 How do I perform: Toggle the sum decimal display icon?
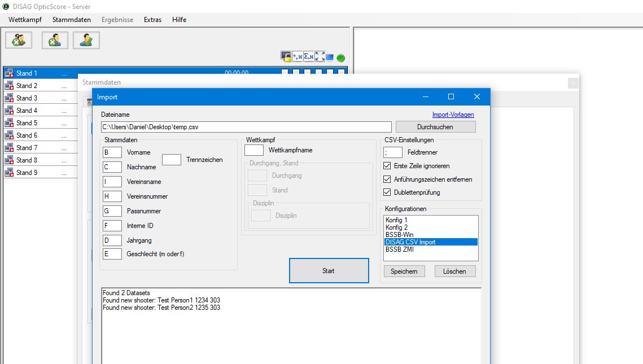pos(309,57)
